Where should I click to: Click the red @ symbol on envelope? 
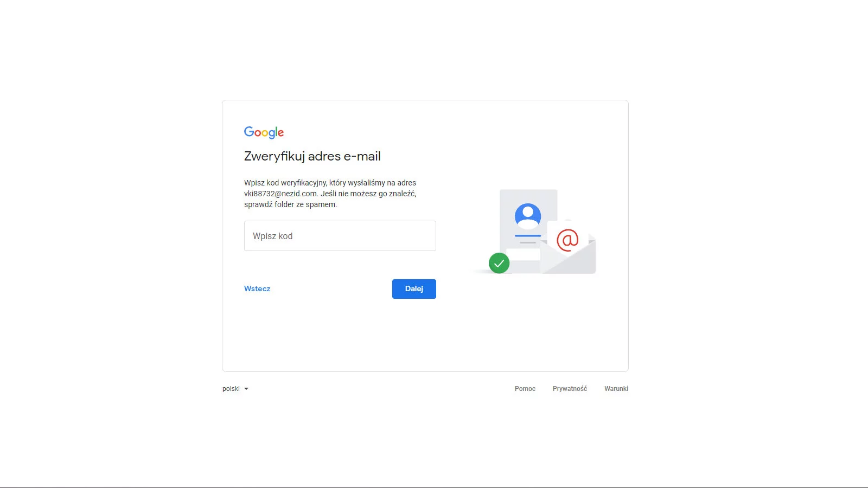click(x=567, y=239)
